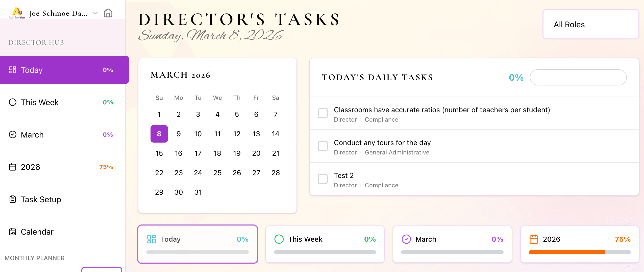Check off Conduct any tours for the day
This screenshot has width=644, height=272.
pyautogui.click(x=323, y=146)
